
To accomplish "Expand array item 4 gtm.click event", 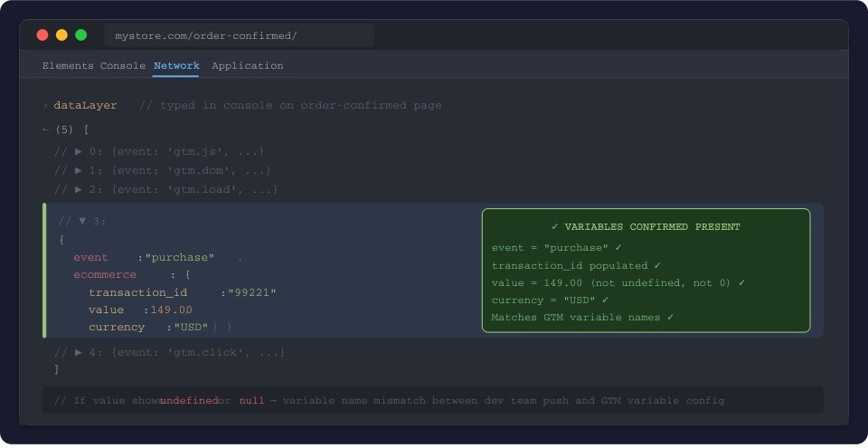I will [79, 352].
